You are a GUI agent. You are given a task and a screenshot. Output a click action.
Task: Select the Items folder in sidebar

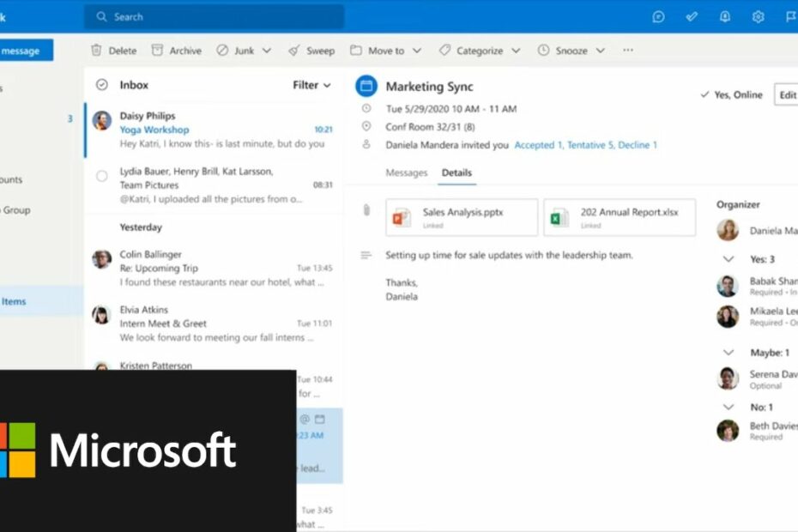pyautogui.click(x=42, y=301)
